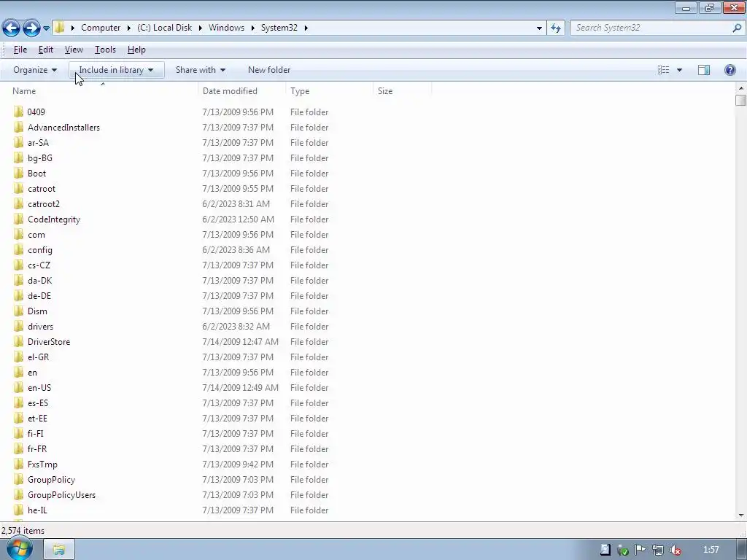Go back with the Back arrow button
This screenshot has height=560, width=747.
point(12,28)
